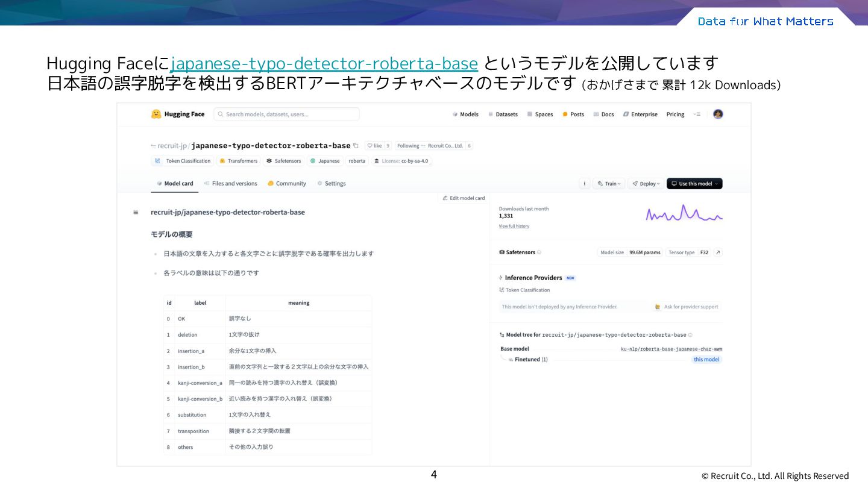Open the Community tab
This screenshot has height=488, width=868.
coord(287,184)
